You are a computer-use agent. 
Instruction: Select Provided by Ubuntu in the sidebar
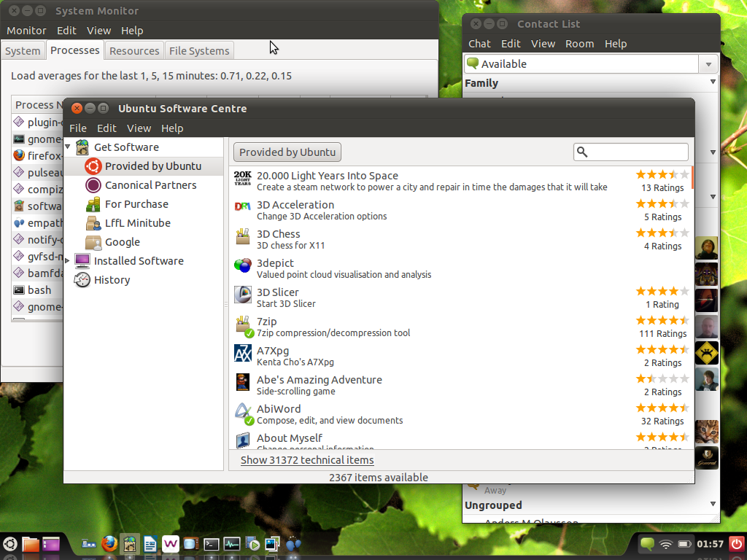(143, 166)
